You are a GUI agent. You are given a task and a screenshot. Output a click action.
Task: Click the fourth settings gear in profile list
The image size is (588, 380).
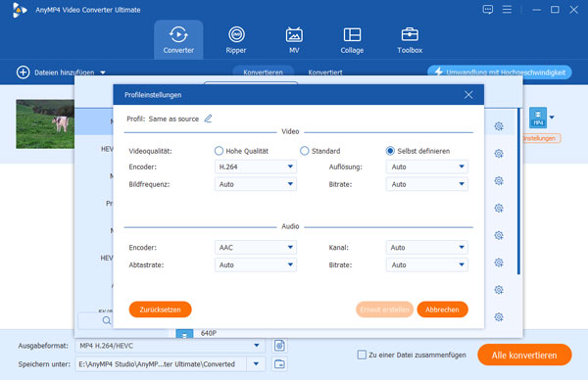499,208
